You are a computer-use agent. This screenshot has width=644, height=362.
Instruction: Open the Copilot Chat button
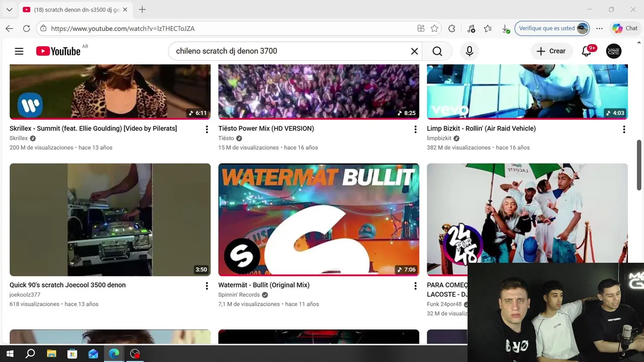[x=625, y=28]
